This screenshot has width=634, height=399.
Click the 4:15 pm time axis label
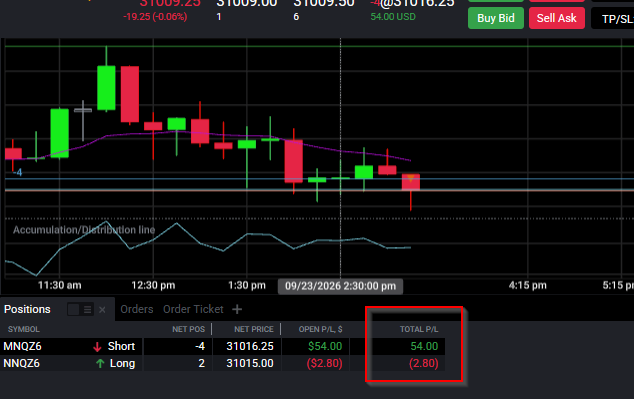coord(528,285)
